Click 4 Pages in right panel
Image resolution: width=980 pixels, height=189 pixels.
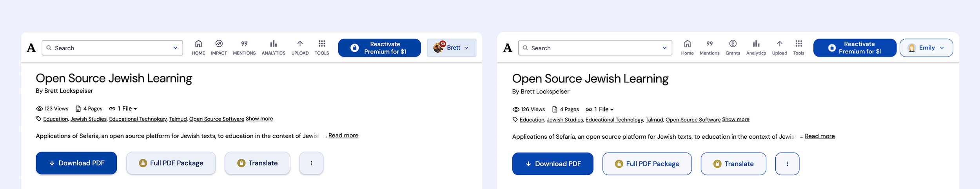pyautogui.click(x=565, y=109)
